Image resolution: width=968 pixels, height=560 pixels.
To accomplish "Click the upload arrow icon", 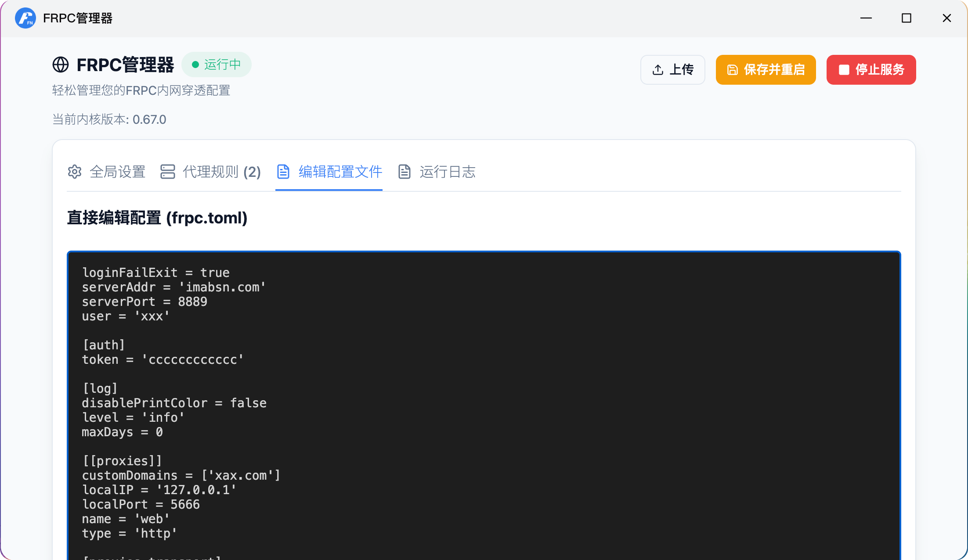I will pyautogui.click(x=657, y=70).
